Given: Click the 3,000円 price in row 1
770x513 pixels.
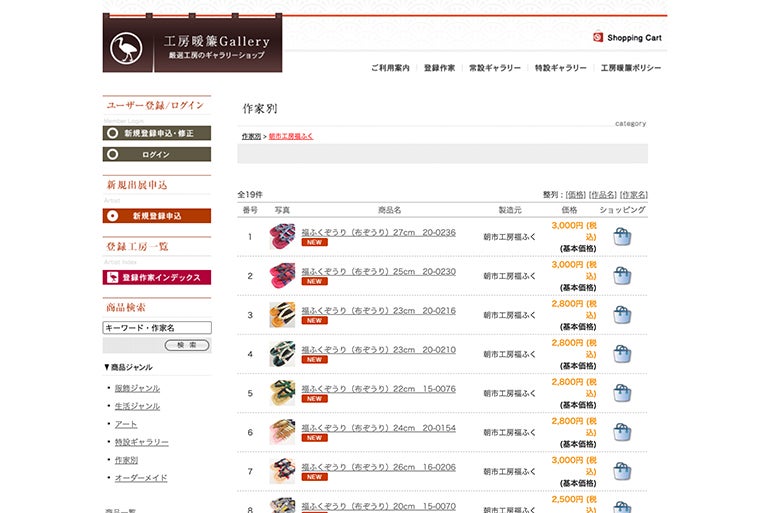Looking at the screenshot, I should 574,231.
